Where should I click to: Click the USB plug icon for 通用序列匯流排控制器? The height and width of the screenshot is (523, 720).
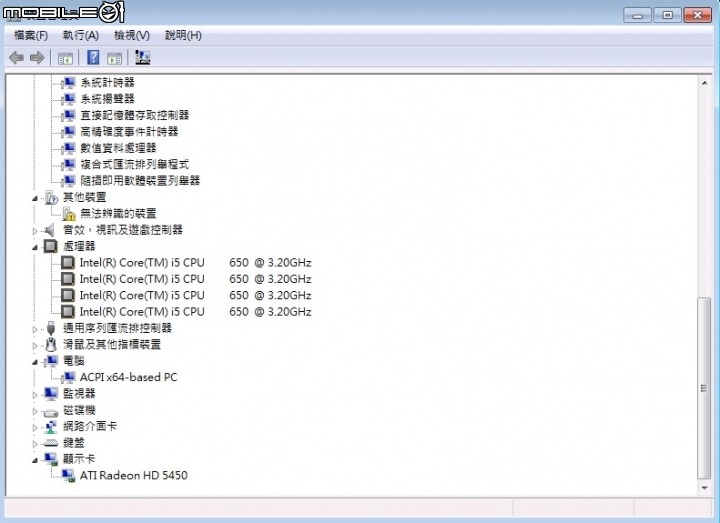coord(51,328)
